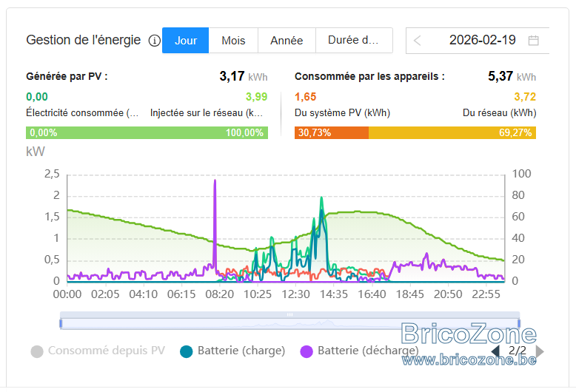This screenshot has width=576, height=392.
Task: Click the 3,99 injected value
Action: (x=256, y=97)
